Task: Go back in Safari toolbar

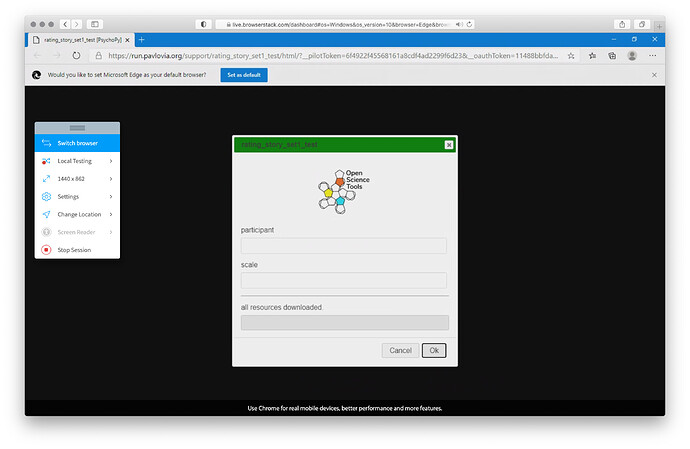Action: pos(65,24)
